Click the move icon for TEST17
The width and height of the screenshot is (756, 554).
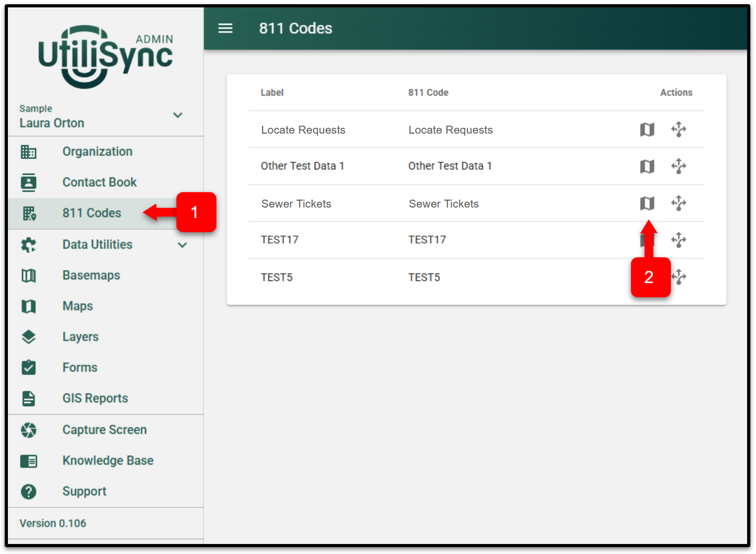[679, 240]
